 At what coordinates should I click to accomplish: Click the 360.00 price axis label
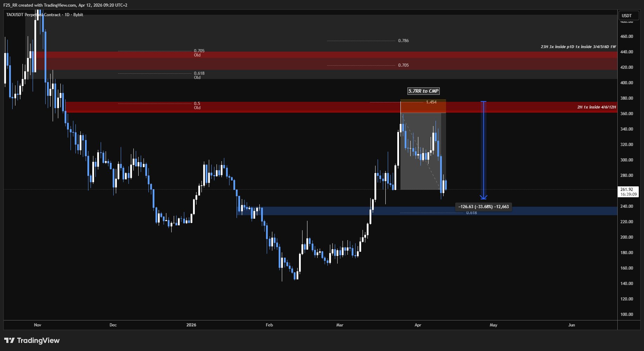coord(626,114)
